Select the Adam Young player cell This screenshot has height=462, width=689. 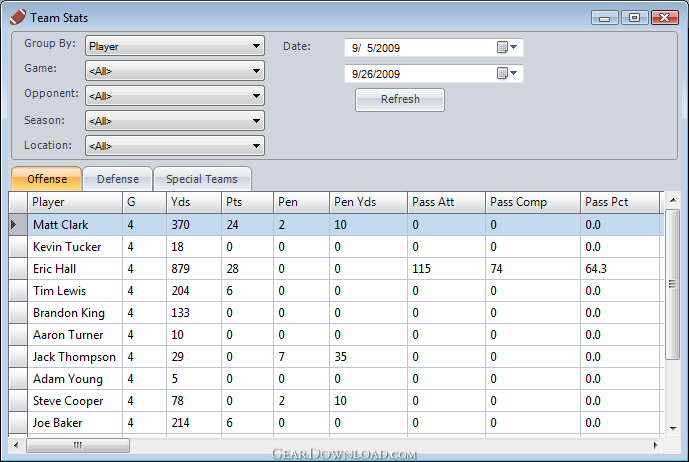coord(75,378)
